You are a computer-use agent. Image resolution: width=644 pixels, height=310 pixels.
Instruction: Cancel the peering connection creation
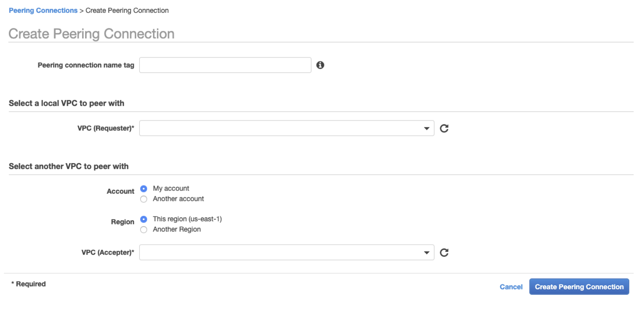pos(511,287)
